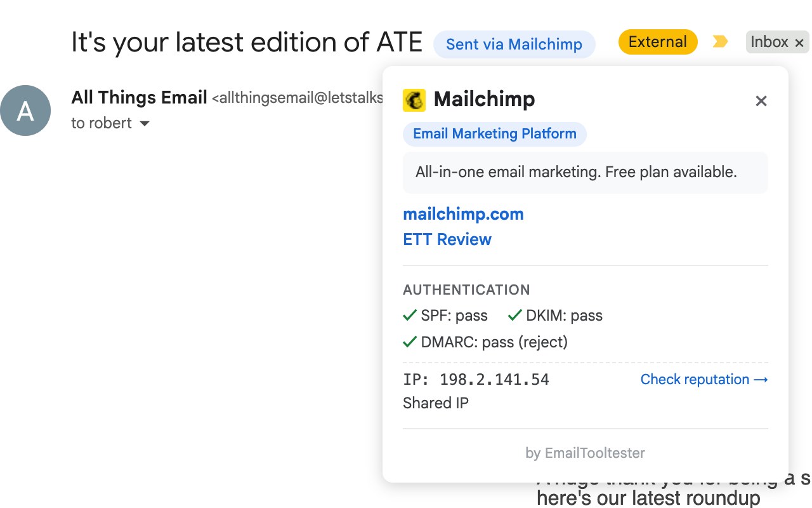Click the 'Sent via Mailchimp' badge
The height and width of the screenshot is (508, 812).
click(x=514, y=44)
